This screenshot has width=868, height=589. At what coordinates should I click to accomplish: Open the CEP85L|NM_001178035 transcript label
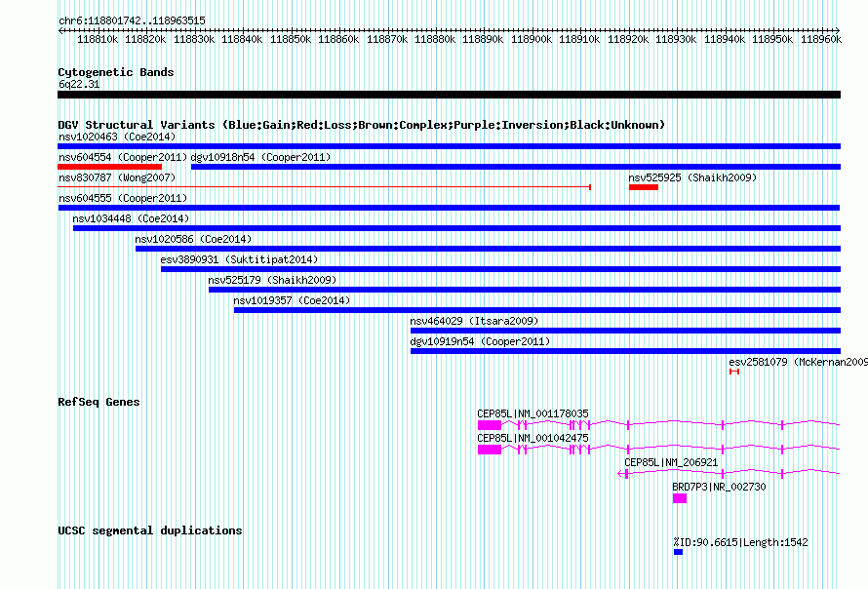click(533, 413)
